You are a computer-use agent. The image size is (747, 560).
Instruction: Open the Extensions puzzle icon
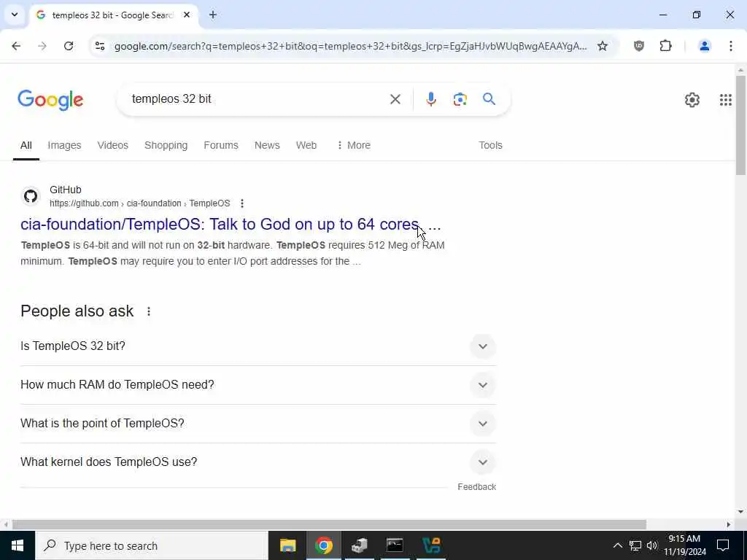[x=665, y=46]
